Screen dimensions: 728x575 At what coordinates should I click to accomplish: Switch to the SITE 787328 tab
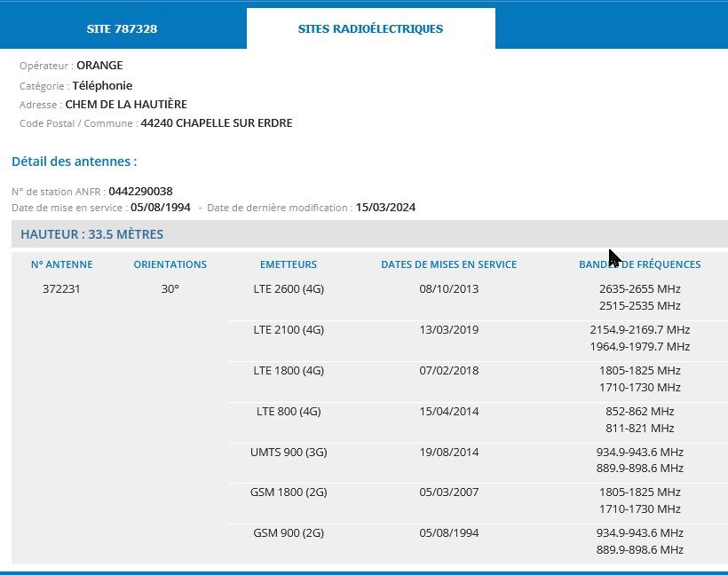(x=122, y=28)
